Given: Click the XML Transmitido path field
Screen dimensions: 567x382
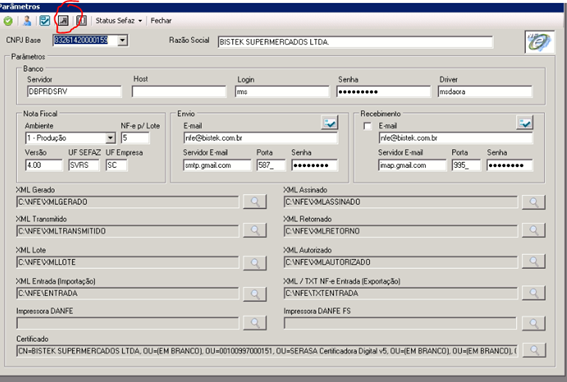Looking at the screenshot, I should pos(127,231).
